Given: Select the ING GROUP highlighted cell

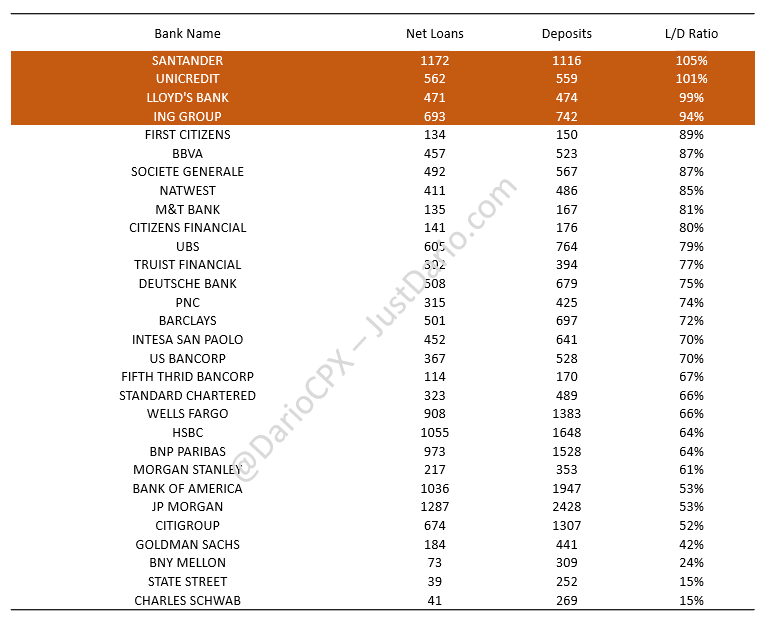Looking at the screenshot, I should click(187, 117).
